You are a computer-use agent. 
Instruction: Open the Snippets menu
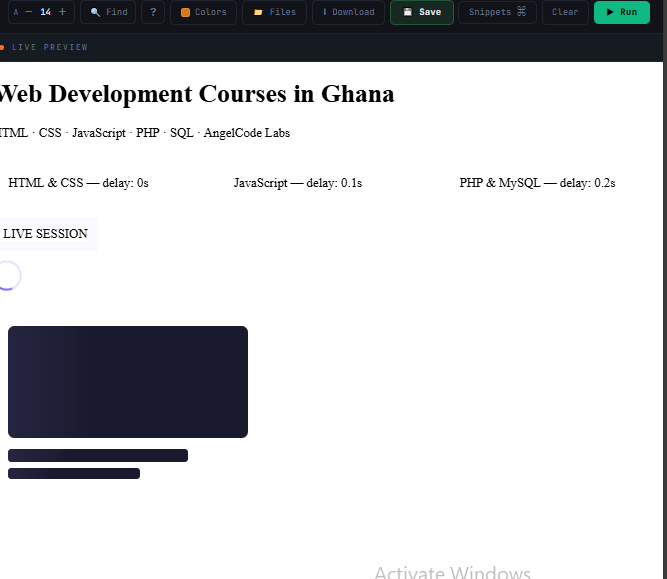[497, 12]
